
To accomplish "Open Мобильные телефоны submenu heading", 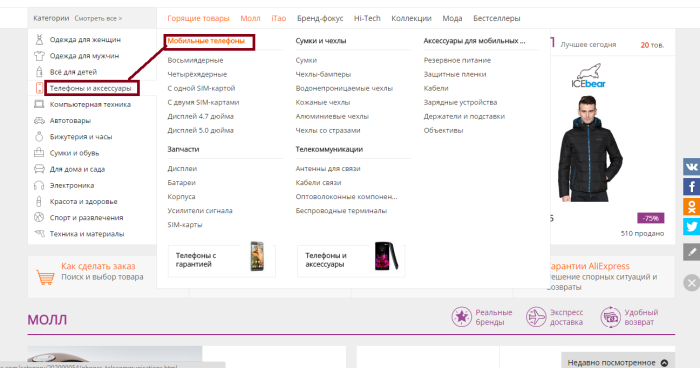I will click(x=206, y=41).
